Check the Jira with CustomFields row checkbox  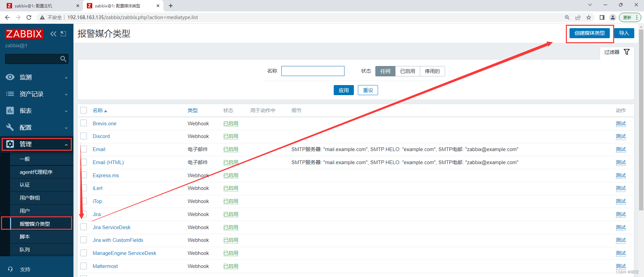click(x=84, y=240)
